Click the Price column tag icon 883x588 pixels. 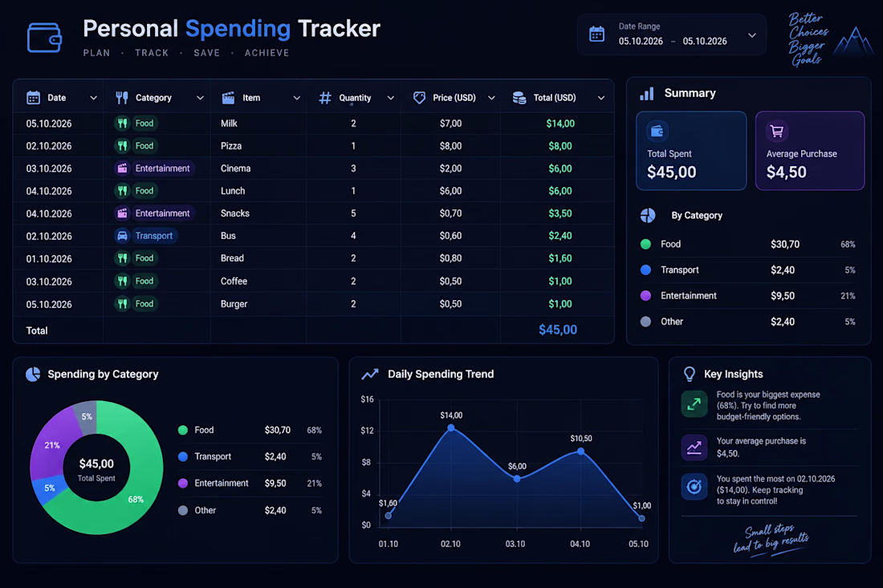419,98
